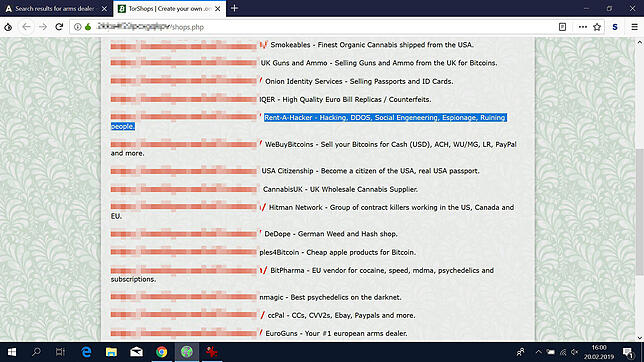
Task: Launch Microsoft Edge from taskbar
Action: pos(86,352)
